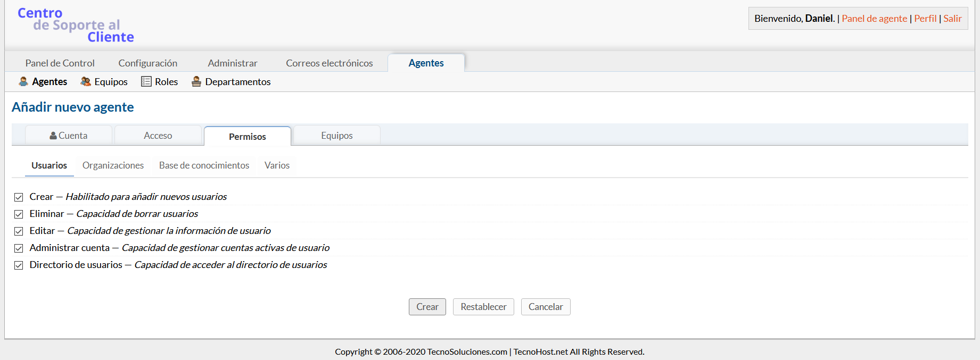Viewport: 980px width, 360px height.
Task: Open the Configuración main menu
Action: [148, 63]
